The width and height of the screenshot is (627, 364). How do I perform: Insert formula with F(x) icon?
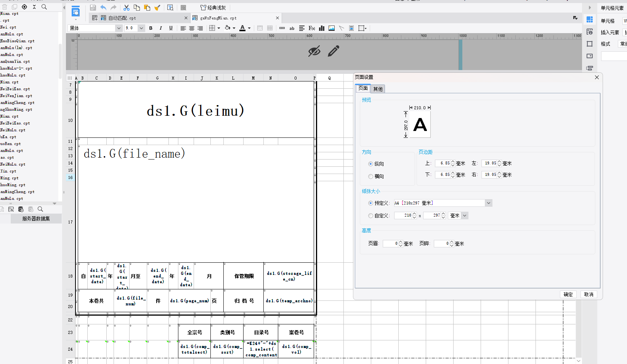point(312,28)
